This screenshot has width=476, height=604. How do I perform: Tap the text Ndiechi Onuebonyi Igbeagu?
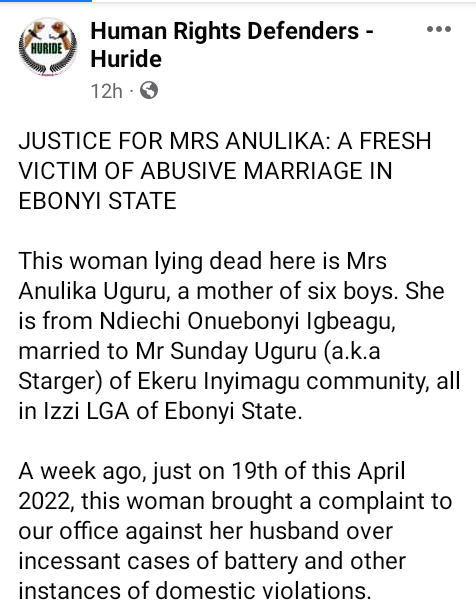(248, 321)
